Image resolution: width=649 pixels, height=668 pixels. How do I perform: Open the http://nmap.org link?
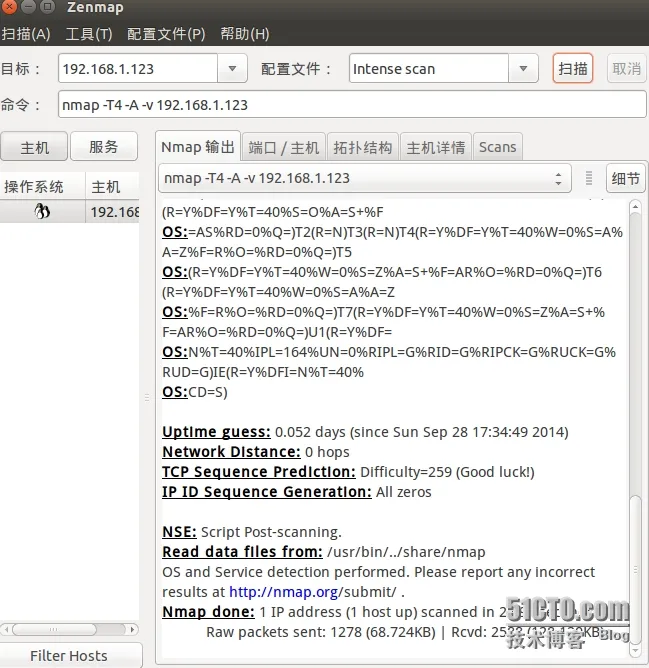284,592
